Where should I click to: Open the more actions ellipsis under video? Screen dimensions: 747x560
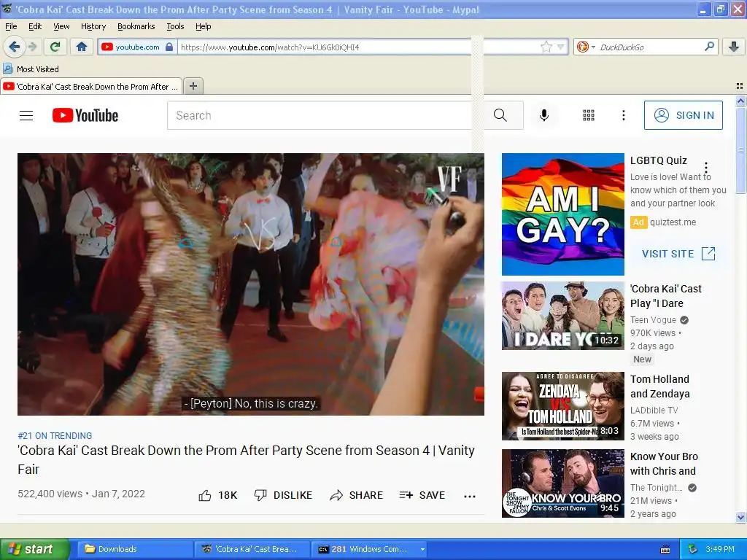[470, 496]
